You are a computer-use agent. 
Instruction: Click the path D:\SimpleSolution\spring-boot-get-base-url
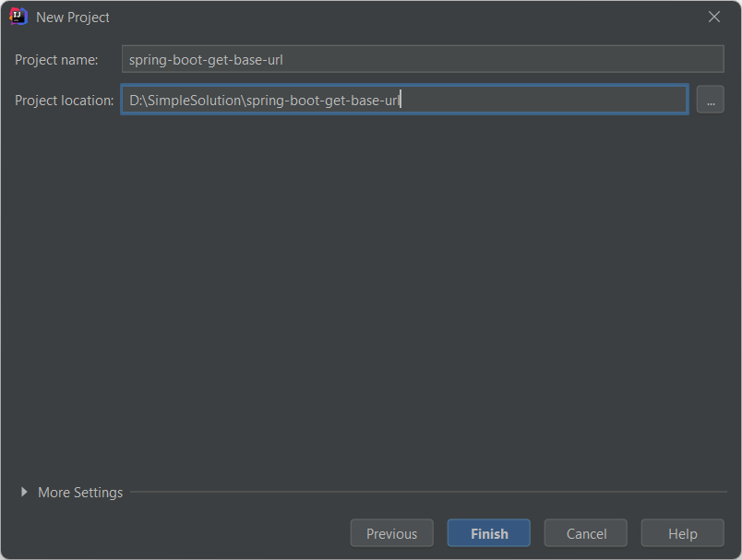pos(266,100)
